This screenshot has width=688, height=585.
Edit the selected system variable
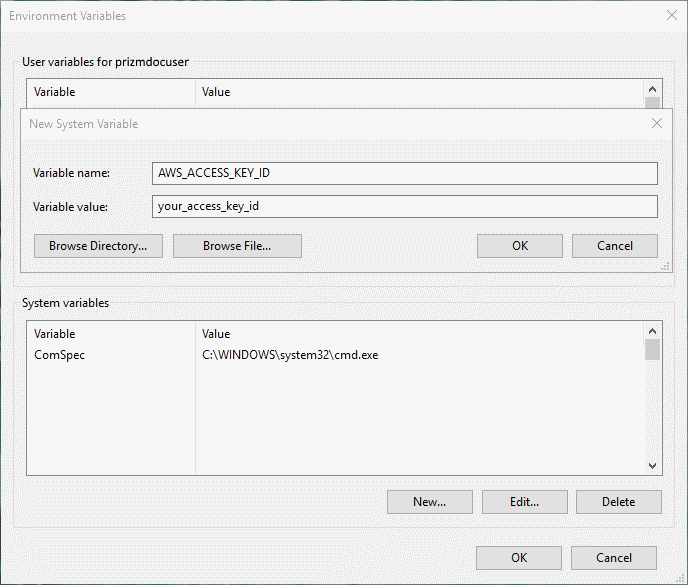click(x=524, y=502)
